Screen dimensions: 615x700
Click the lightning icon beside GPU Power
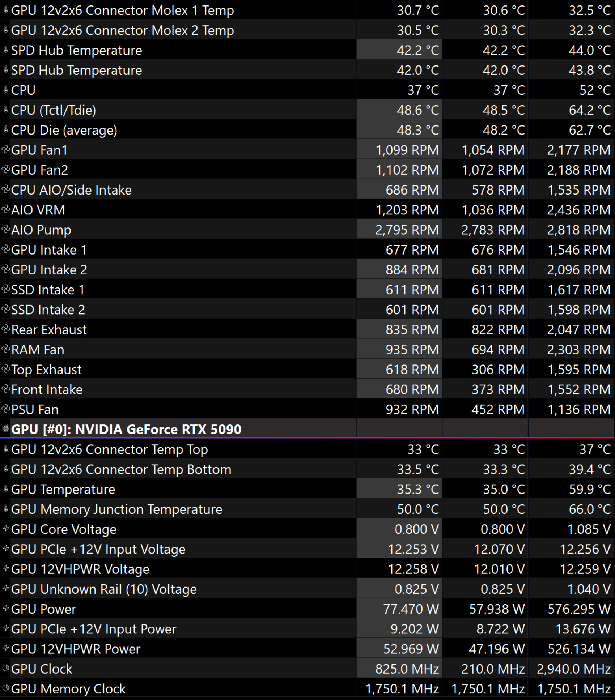click(x=5, y=609)
